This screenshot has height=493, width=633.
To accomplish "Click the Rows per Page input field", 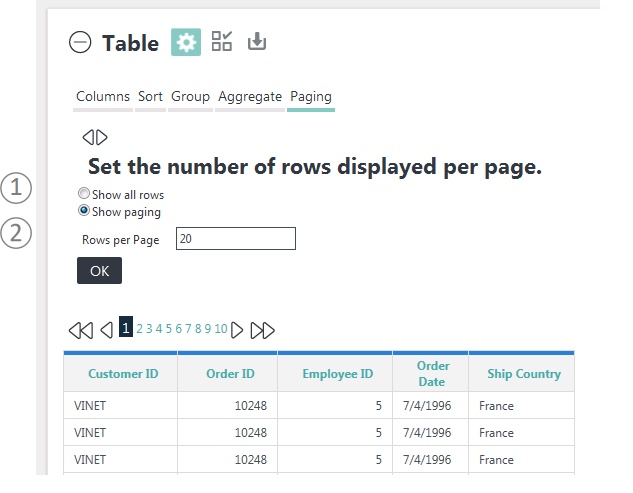I will tap(236, 239).
